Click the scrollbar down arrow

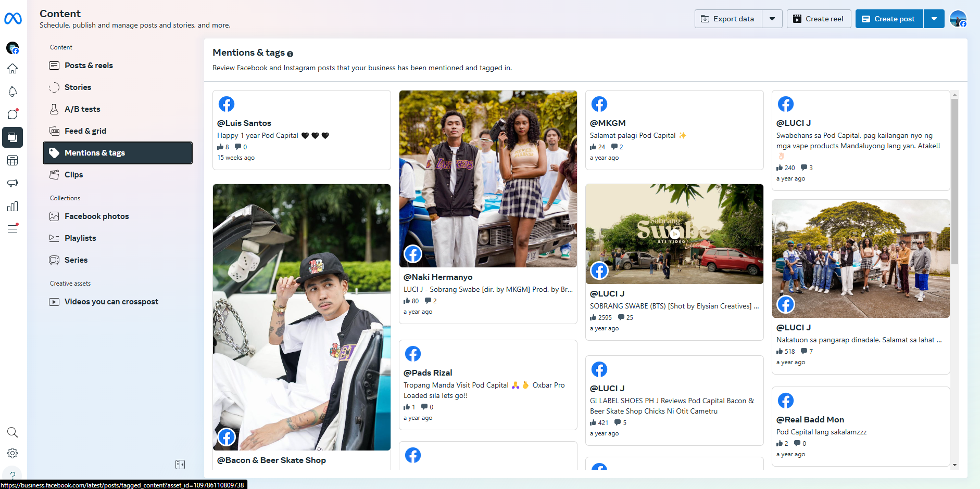(954, 465)
